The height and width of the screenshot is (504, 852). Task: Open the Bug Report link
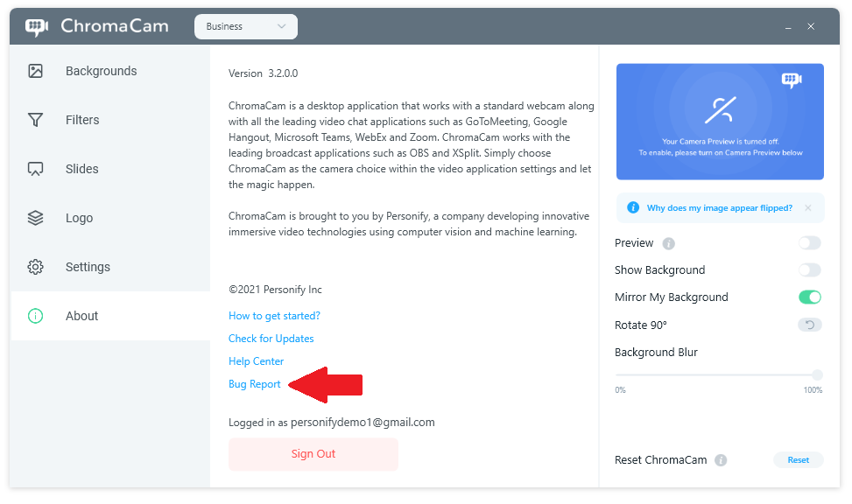(255, 384)
